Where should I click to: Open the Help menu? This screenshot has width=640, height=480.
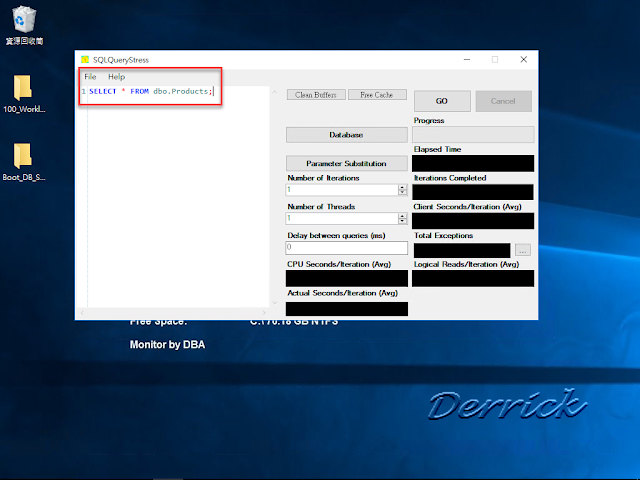click(116, 77)
